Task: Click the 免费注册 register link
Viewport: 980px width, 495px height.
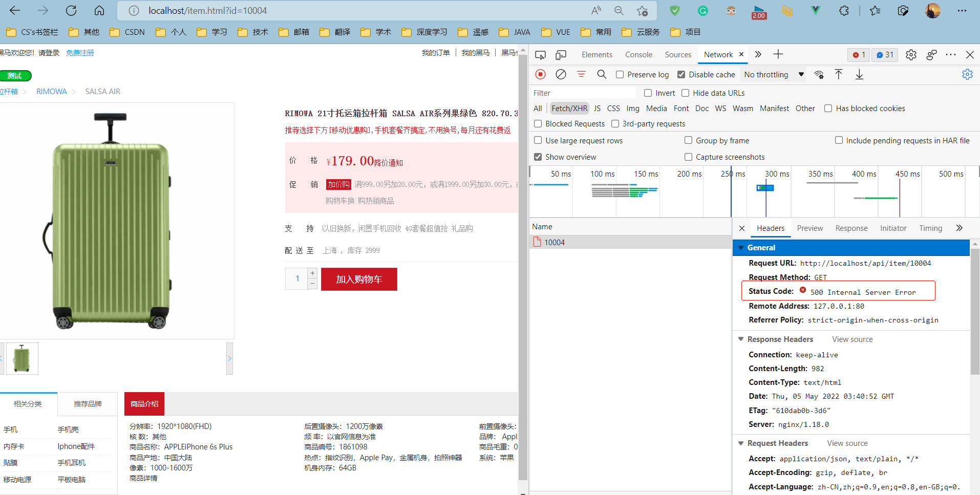Action: point(80,53)
